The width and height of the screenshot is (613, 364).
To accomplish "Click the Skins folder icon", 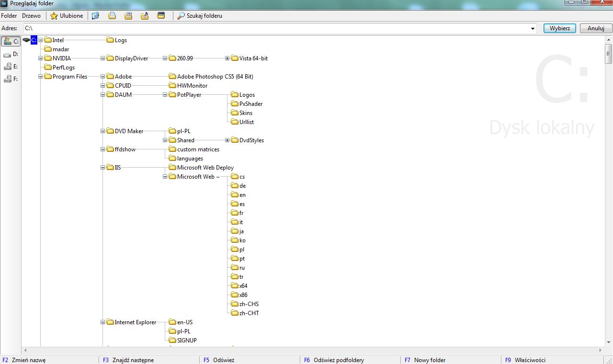I will [x=235, y=113].
